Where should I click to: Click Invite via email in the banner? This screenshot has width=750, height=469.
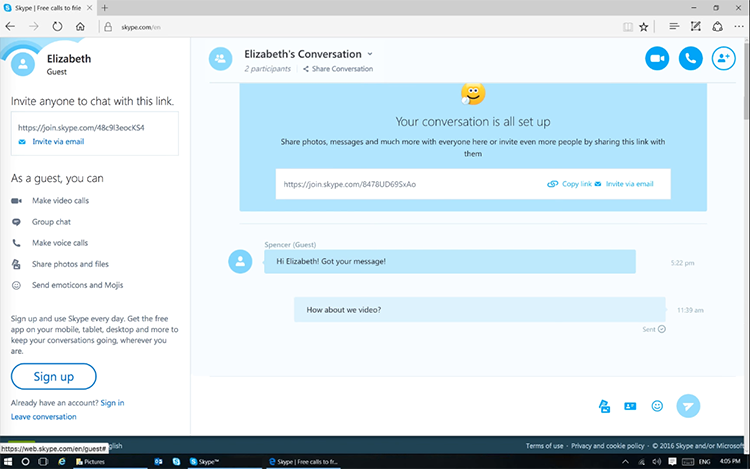click(x=624, y=184)
